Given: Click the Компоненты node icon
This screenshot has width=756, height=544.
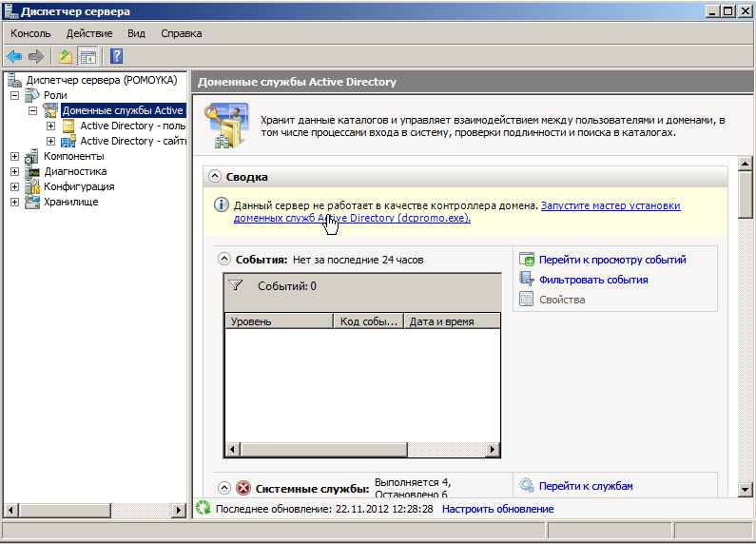Looking at the screenshot, I should pyautogui.click(x=31, y=156).
